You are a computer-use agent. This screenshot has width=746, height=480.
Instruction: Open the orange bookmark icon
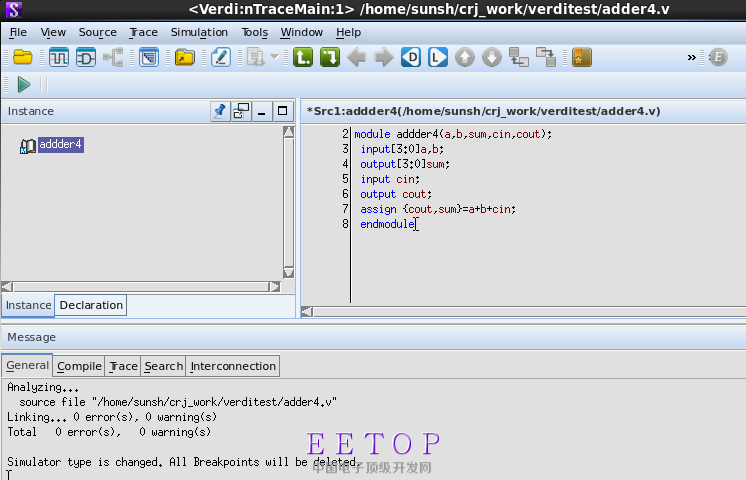click(x=581, y=58)
